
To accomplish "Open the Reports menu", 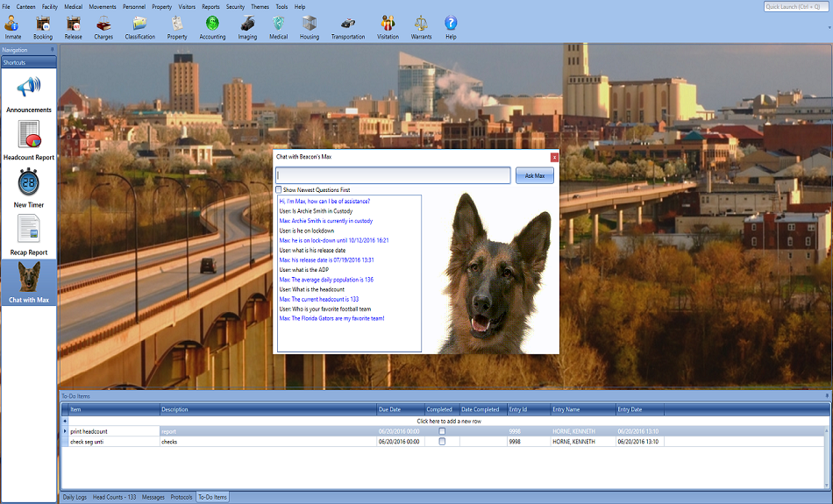I will [210, 6].
